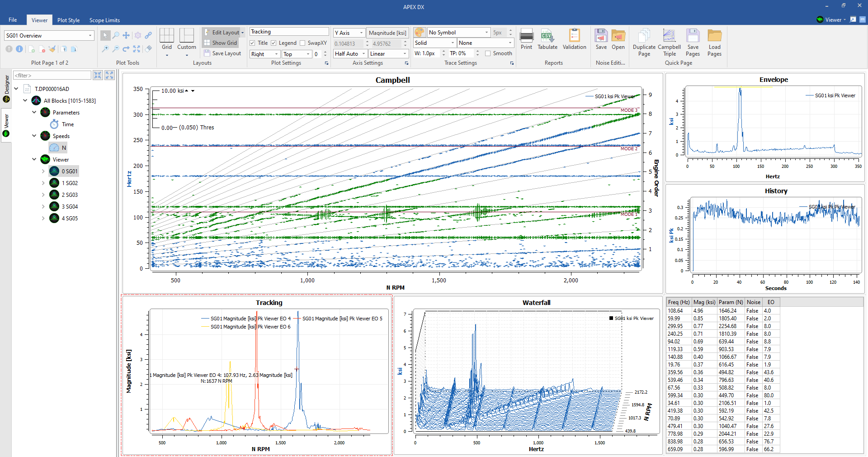Click the blue down-arrow next page icon
Screen dimensions: 868x457
pos(19,49)
